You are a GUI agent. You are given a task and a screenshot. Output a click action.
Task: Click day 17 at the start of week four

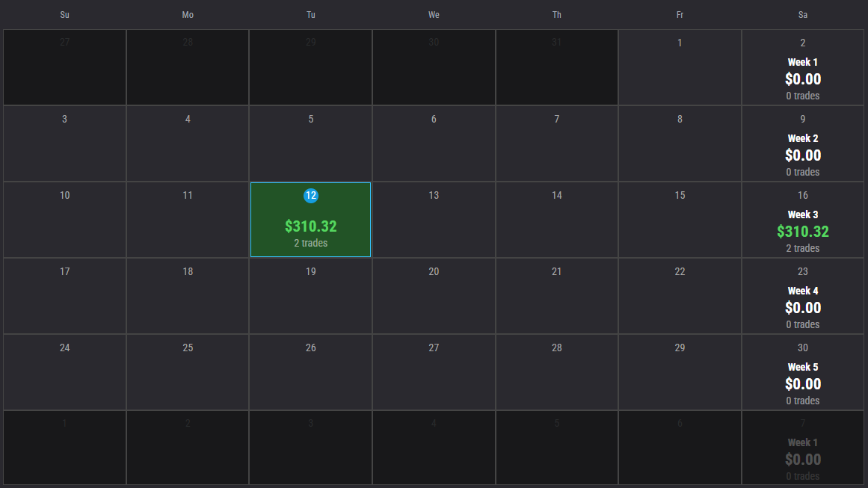(x=64, y=295)
